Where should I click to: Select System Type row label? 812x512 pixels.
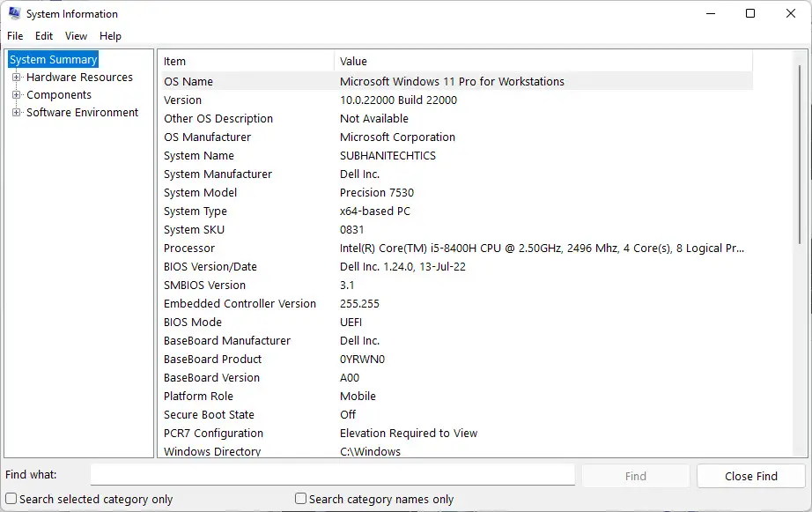point(196,211)
